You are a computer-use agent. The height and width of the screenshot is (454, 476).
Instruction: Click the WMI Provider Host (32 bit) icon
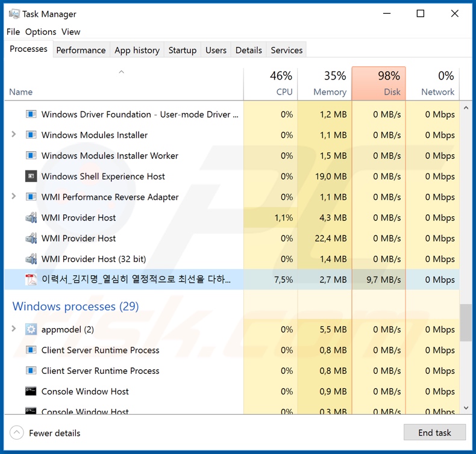[31, 259]
